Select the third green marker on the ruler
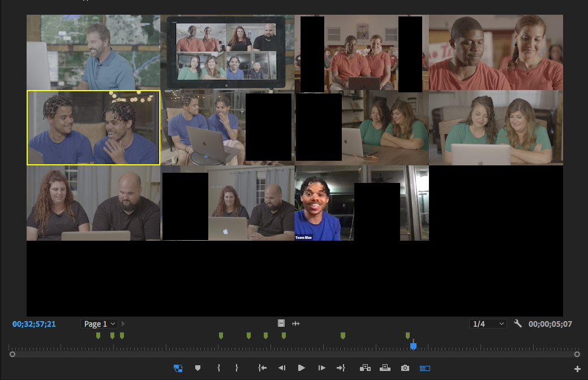The height and width of the screenshot is (380, 588). click(122, 336)
